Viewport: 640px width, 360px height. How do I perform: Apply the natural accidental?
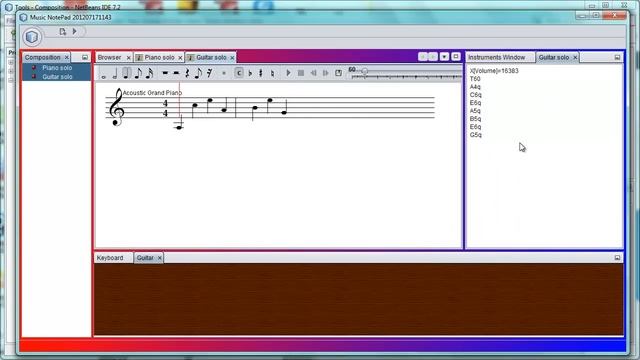(x=272, y=73)
